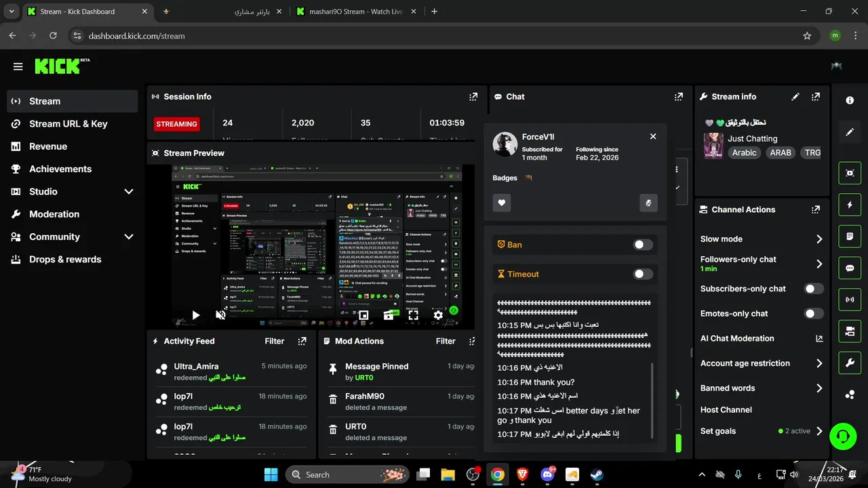Toggle chat bubble widget in right sidebar
The width and height of the screenshot is (868, 488).
850,268
